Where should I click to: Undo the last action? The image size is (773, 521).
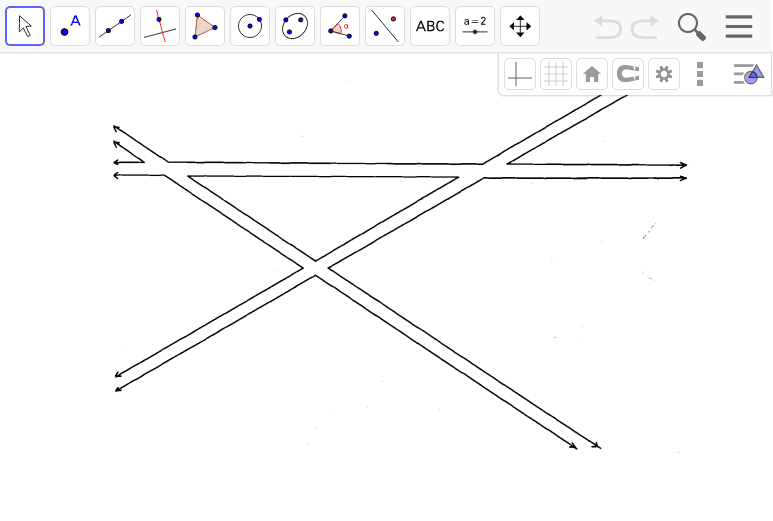[608, 27]
